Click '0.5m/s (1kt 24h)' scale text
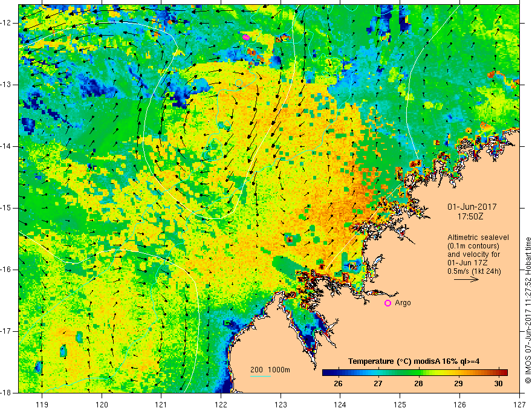This screenshot has width=532, height=411. coord(474,271)
